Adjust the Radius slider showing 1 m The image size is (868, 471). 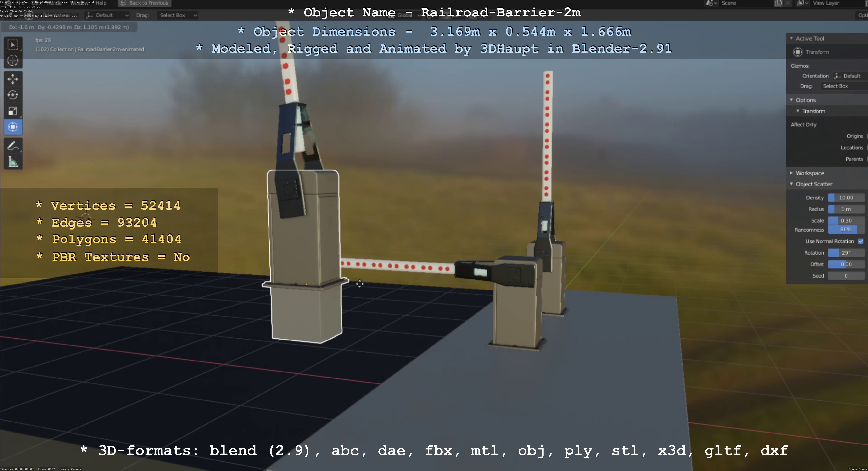tap(846, 209)
